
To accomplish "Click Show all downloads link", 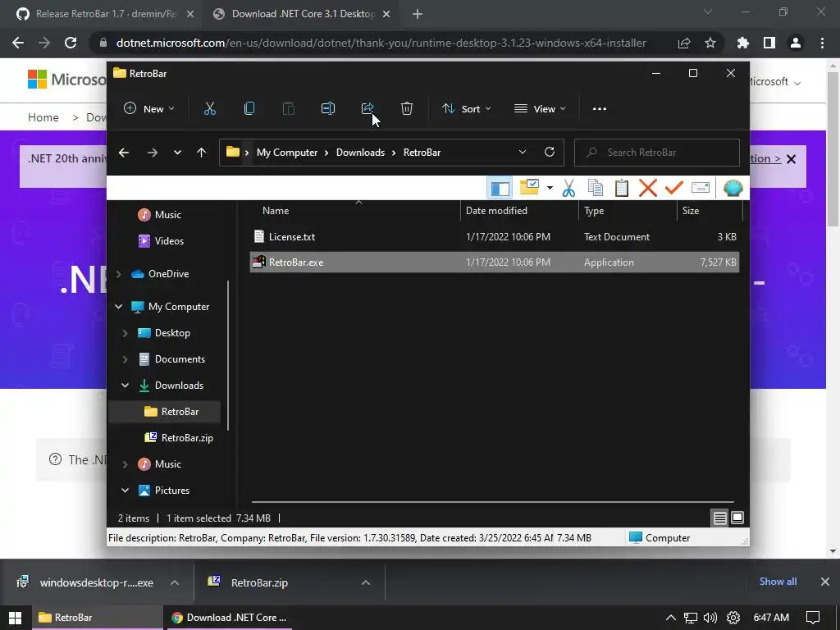I will pyautogui.click(x=778, y=582).
